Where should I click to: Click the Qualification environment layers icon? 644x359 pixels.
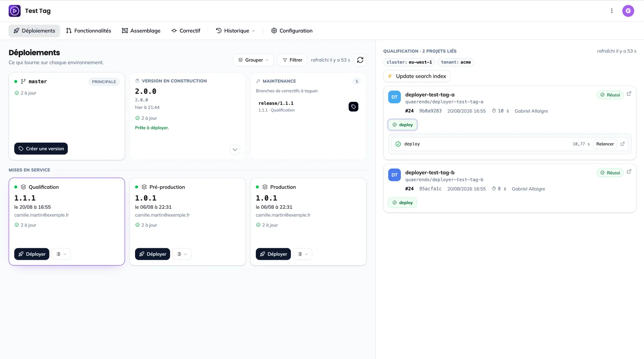point(23,187)
